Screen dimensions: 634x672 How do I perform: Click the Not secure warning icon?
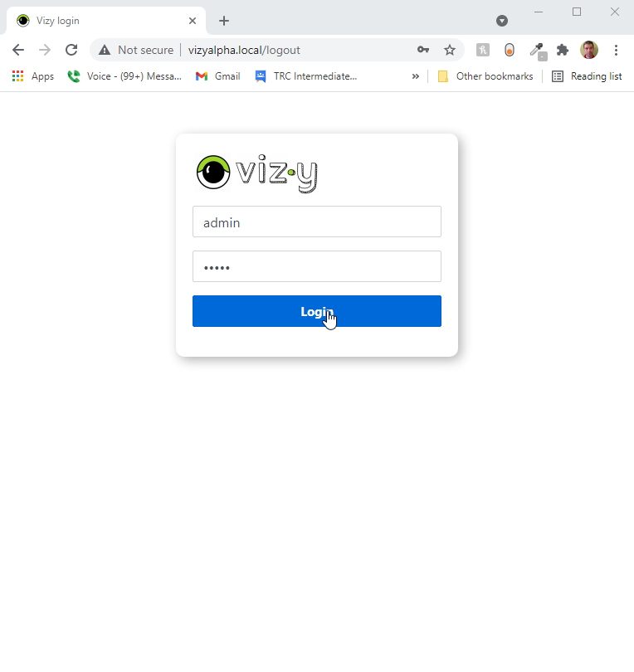point(105,50)
